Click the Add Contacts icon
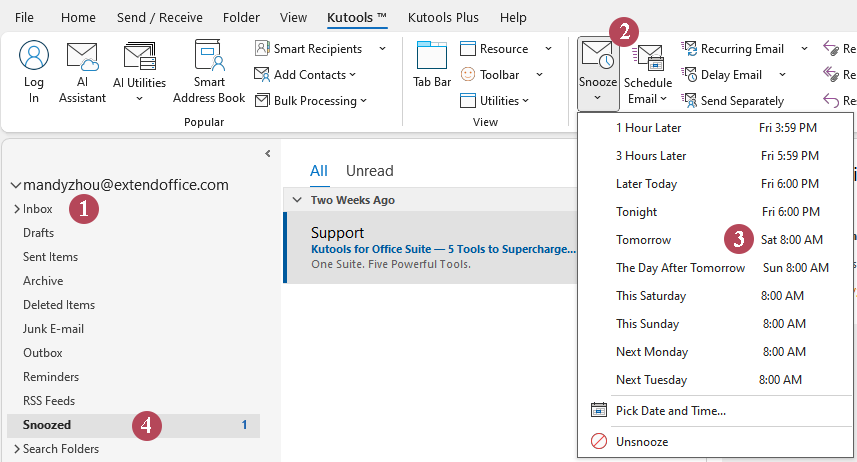 262,74
